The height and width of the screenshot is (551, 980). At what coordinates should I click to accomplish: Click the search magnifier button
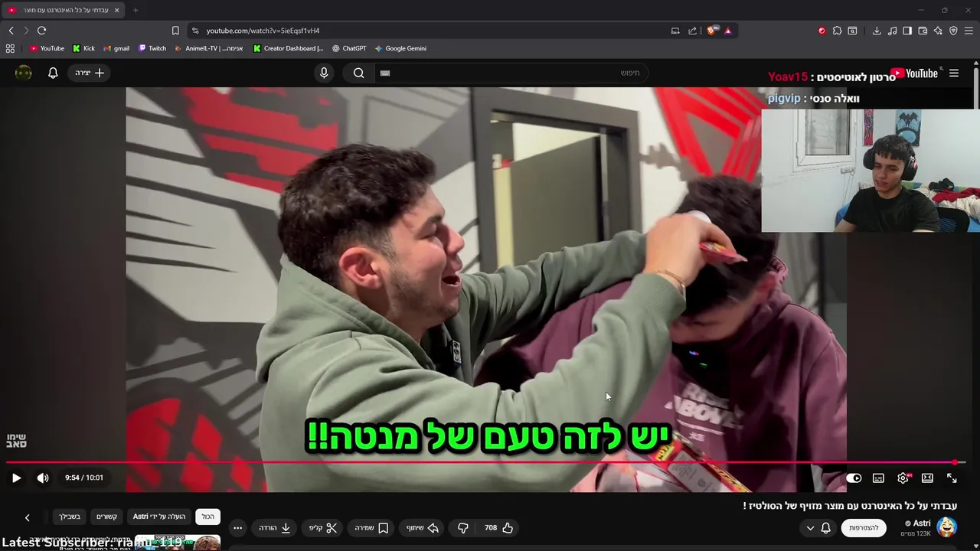tap(359, 73)
